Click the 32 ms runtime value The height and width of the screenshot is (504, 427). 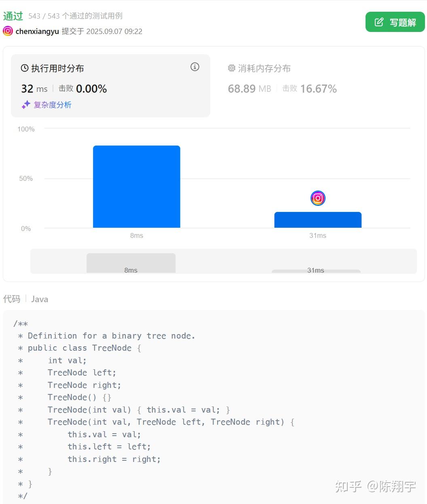pyautogui.click(x=34, y=89)
